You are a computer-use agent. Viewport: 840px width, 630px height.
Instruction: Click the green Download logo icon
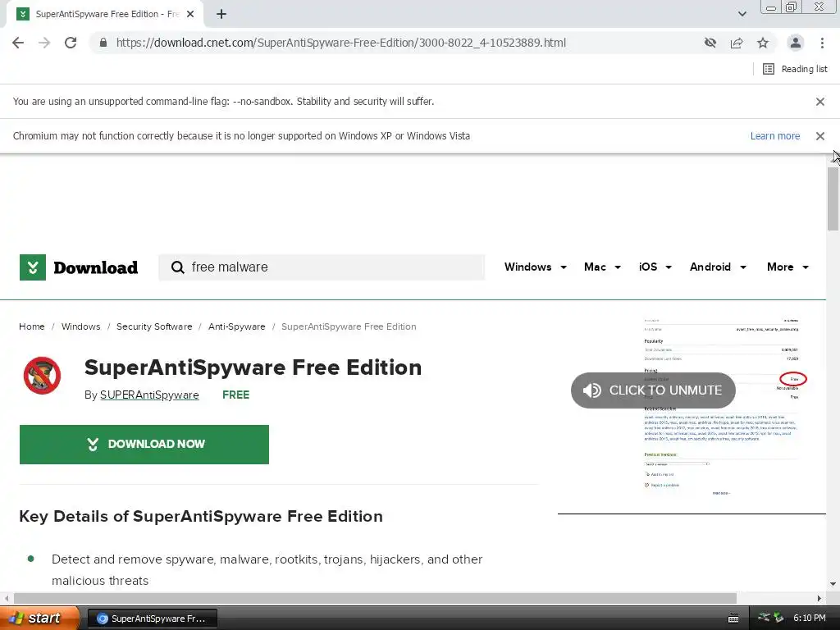pos(33,267)
